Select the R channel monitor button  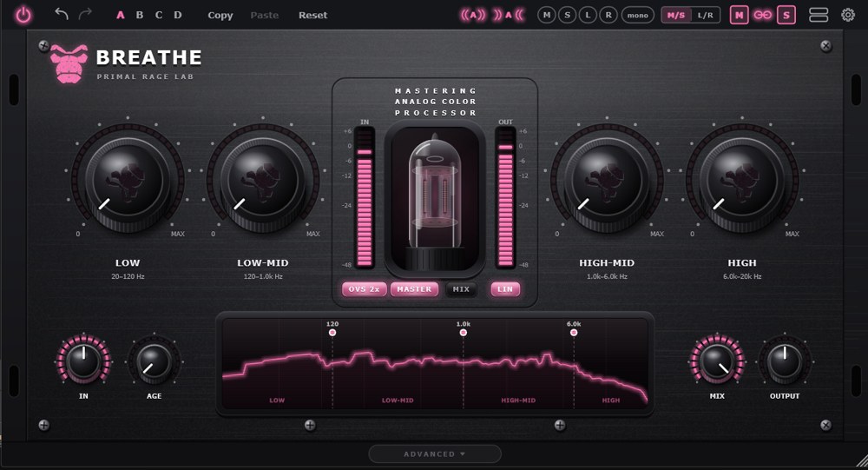608,15
